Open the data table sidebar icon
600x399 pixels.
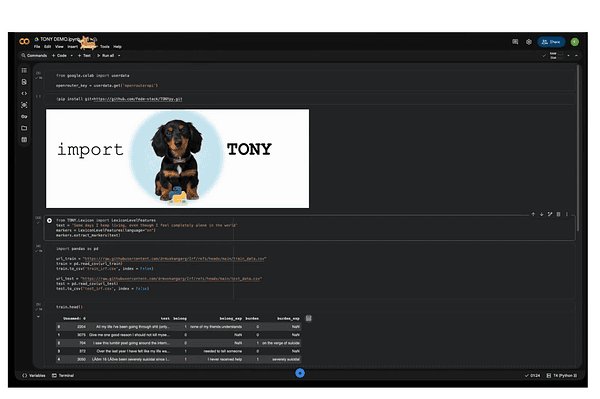point(24,140)
